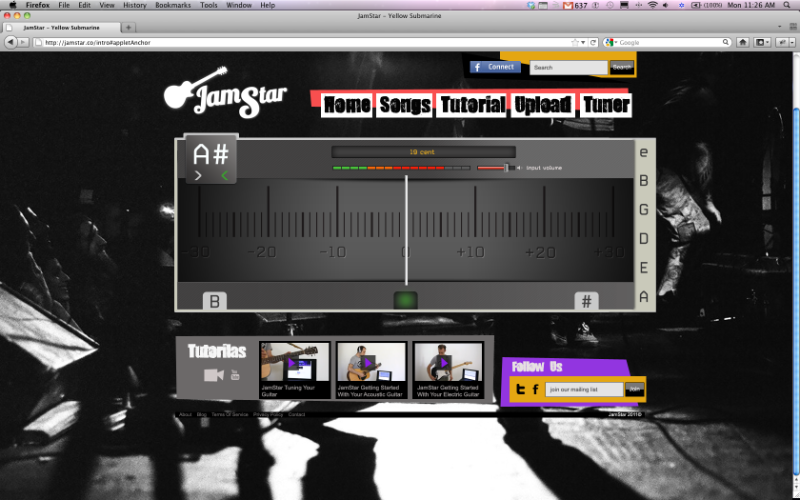Click the Wi-Fi status icon
800x500 pixels.
pyautogui.click(x=652, y=5)
